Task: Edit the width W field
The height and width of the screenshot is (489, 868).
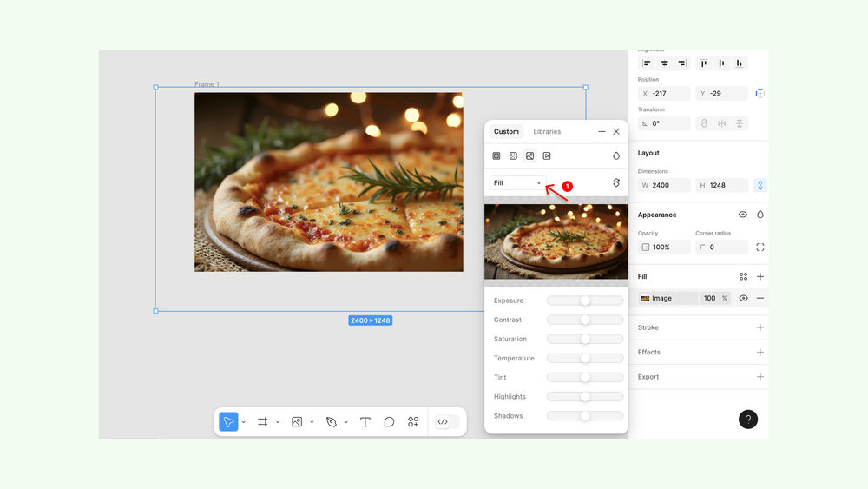Action: pyautogui.click(x=664, y=186)
